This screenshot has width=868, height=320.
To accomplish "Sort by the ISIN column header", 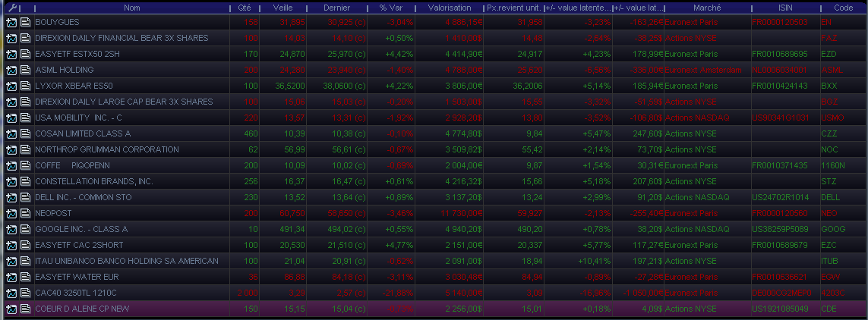I will pos(785,8).
